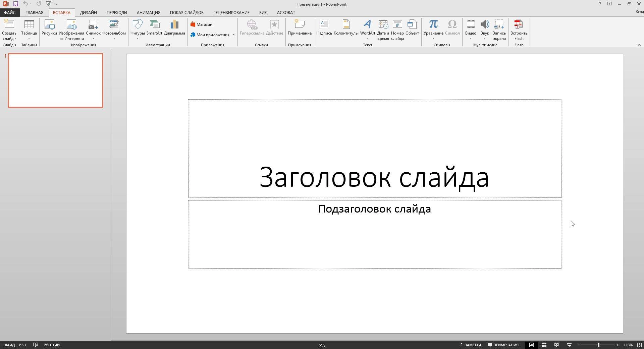The height and width of the screenshot is (349, 644).
Task: Switch to Normal view in status bar
Action: 531,345
